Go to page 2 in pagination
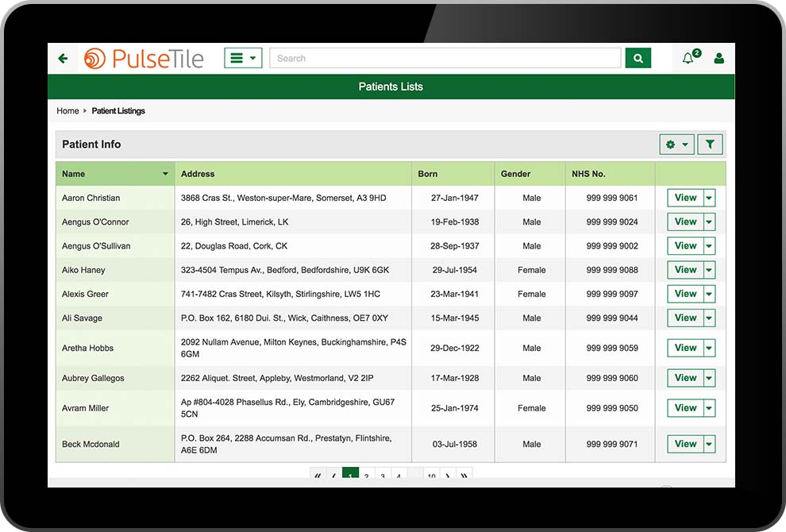Image resolution: width=786 pixels, height=532 pixels. click(x=366, y=476)
